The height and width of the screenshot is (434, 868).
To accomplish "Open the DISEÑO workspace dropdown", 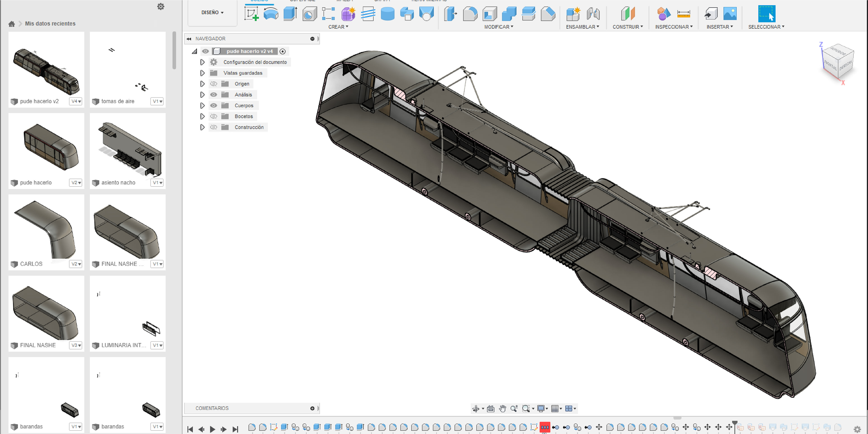I will [x=212, y=12].
